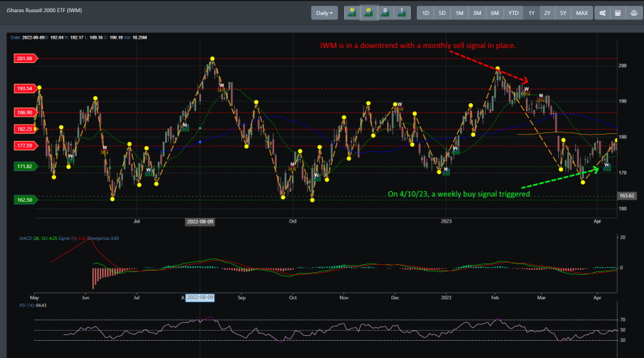Screen dimensions: 644x358
Task: Show the 5Y chart range
Action: coord(563,13)
